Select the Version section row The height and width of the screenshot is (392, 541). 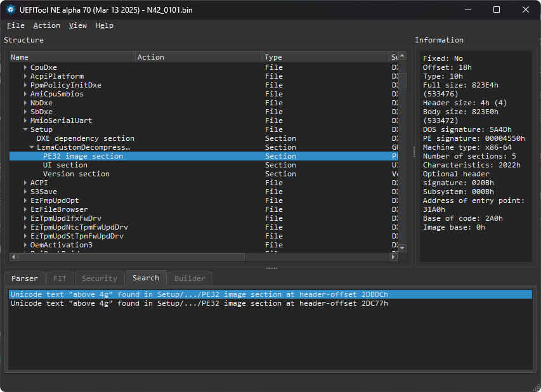point(204,174)
